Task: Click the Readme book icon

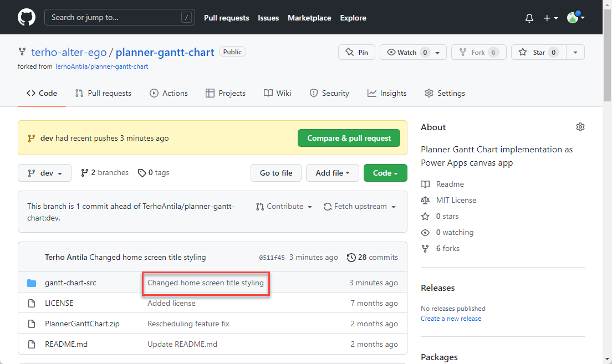Action: point(425,184)
